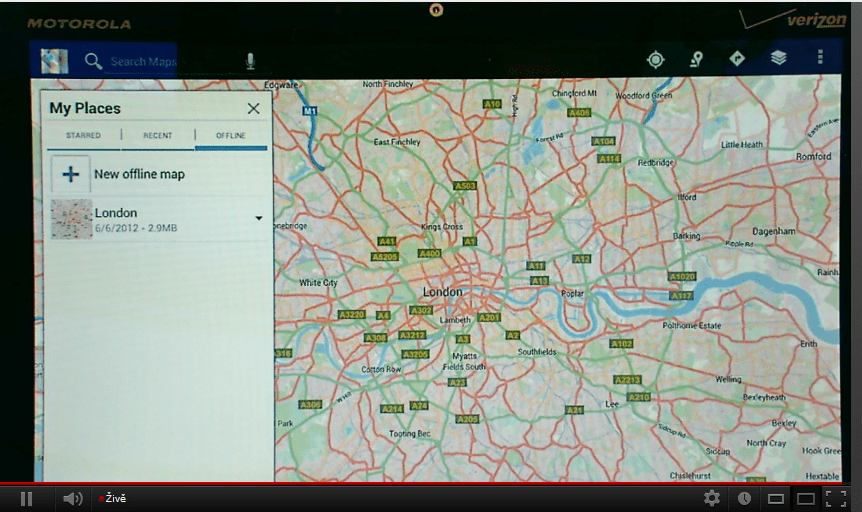862x512 pixels.
Task: Show the map Layers menu
Action: pyautogui.click(x=778, y=57)
